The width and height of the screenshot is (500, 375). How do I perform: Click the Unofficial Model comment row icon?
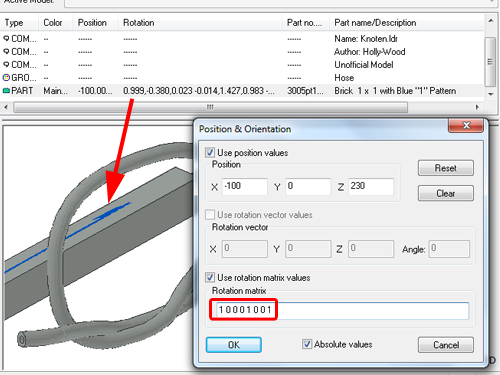click(x=6, y=65)
